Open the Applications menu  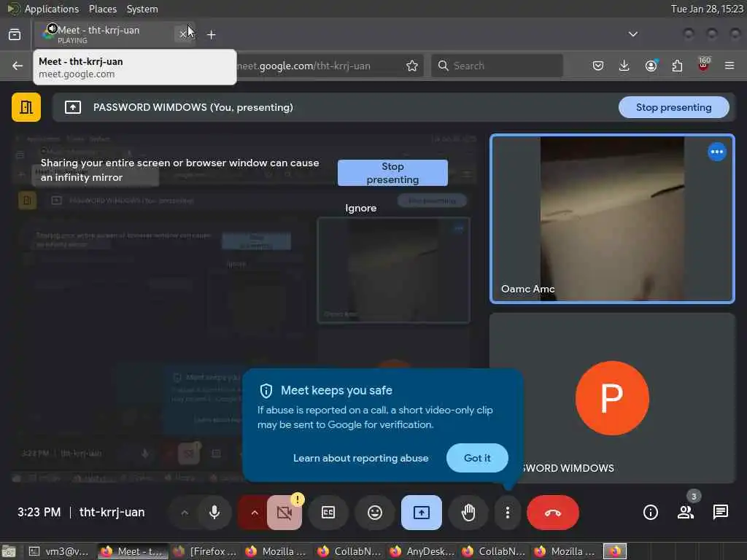[52, 9]
